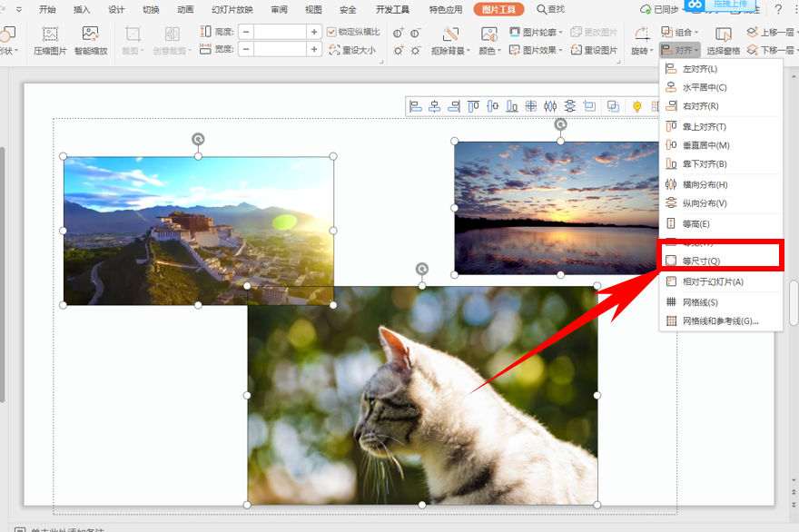The height and width of the screenshot is (532, 799).
Task: Click 查找 search button
Action: (x=551, y=9)
